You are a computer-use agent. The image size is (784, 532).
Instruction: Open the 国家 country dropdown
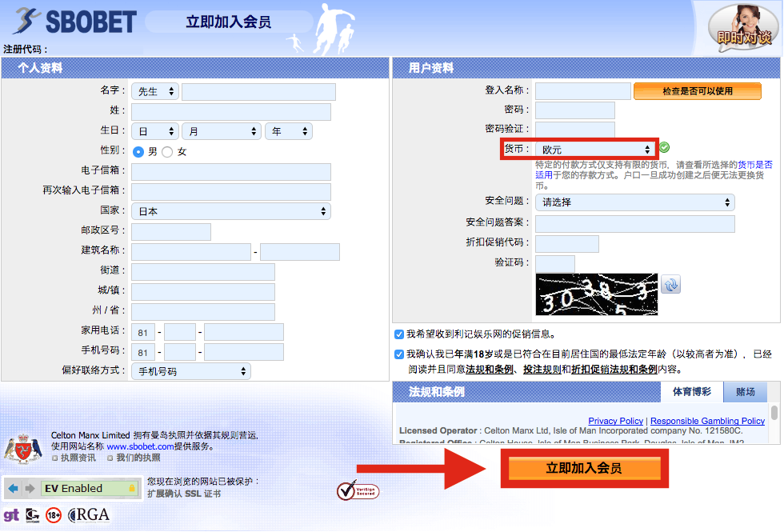click(230, 210)
